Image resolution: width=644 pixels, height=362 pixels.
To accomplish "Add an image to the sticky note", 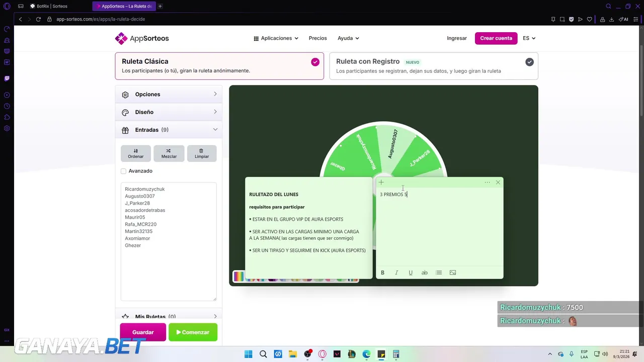I will [453, 273].
